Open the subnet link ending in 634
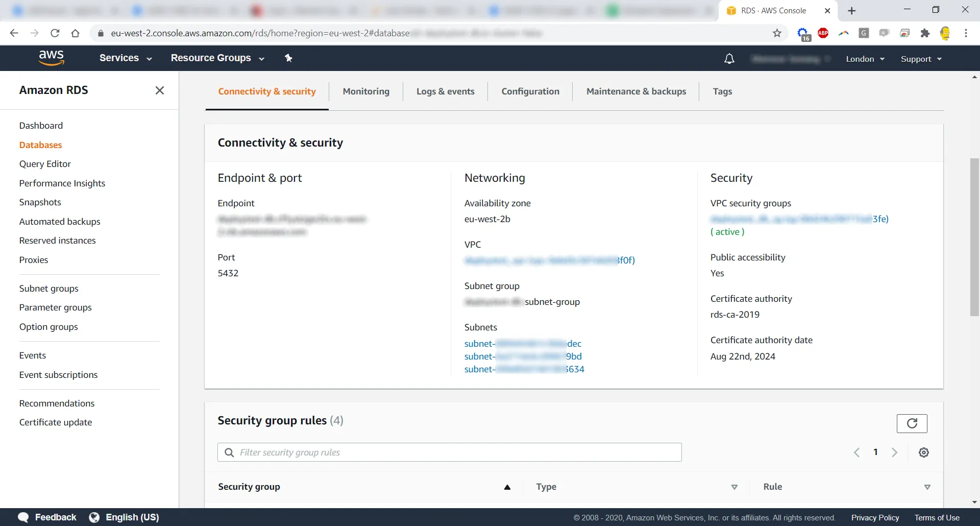This screenshot has width=980, height=526. point(524,369)
